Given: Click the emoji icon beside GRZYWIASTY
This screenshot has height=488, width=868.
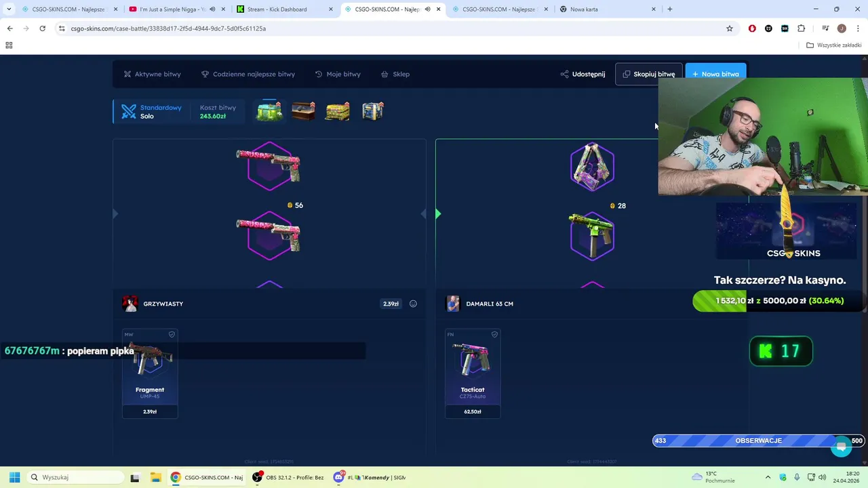Looking at the screenshot, I should click(x=413, y=304).
